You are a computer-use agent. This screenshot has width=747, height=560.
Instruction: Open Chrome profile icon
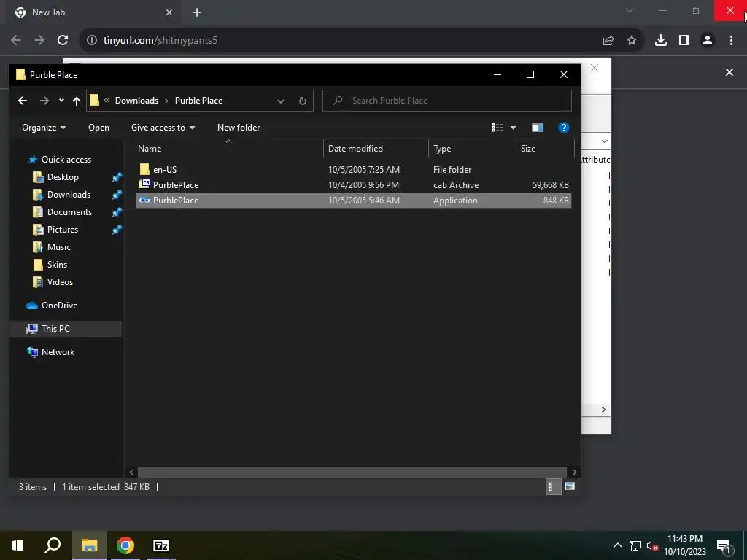click(x=708, y=41)
